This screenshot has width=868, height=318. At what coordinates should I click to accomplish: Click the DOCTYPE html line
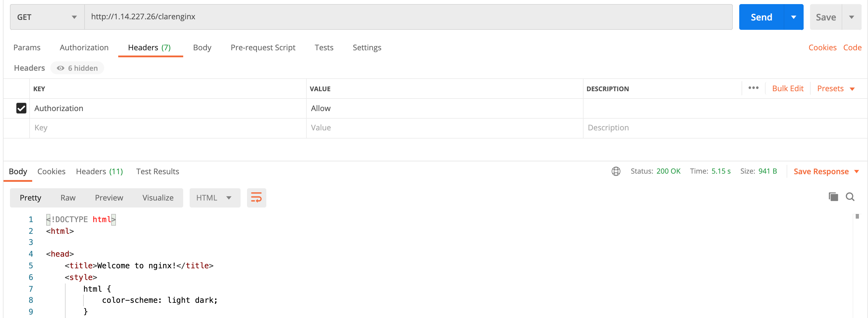81,220
